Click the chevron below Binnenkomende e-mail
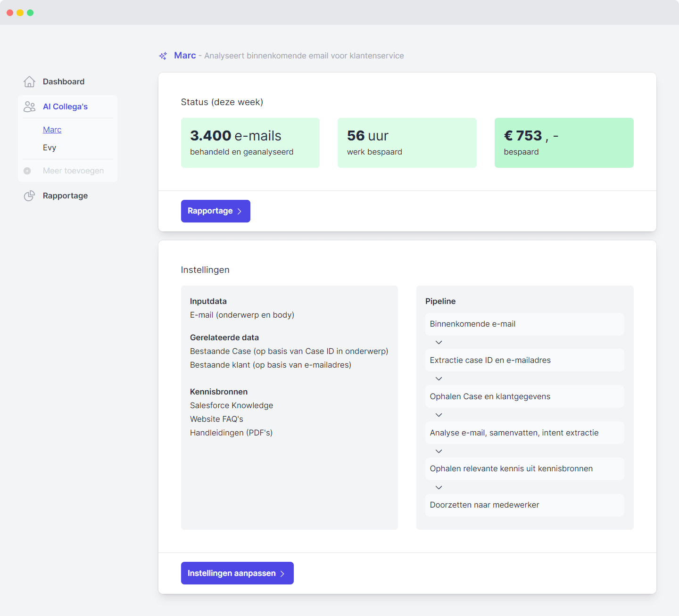The image size is (679, 616). (x=439, y=342)
